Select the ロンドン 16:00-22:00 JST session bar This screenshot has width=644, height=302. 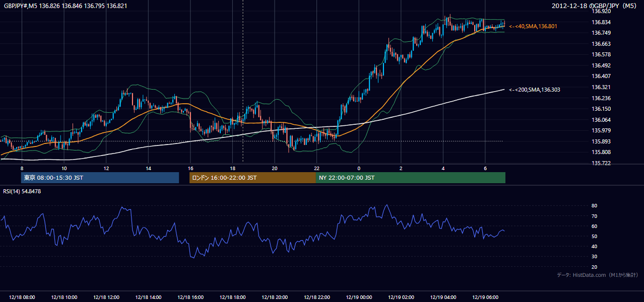252,178
